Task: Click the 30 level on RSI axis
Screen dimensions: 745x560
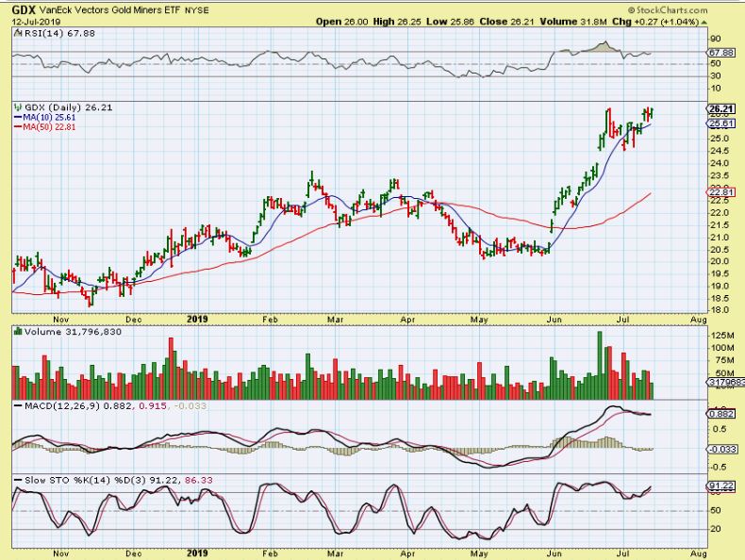Action: coord(716,76)
